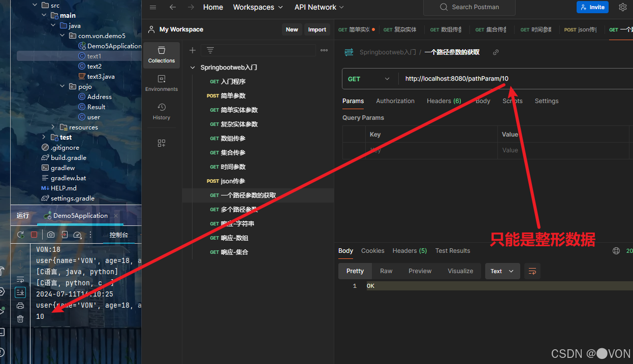The height and width of the screenshot is (364, 633).
Task: Collapse the com.von.demo5 package
Action: pyautogui.click(x=62, y=36)
